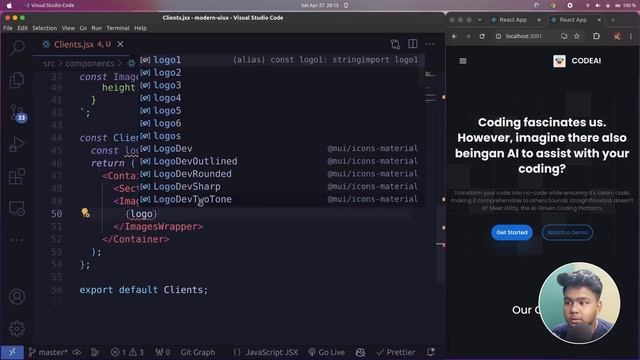Screen dimensions: 640x360
Task: Open the Explorer files view
Action: point(17,80)
